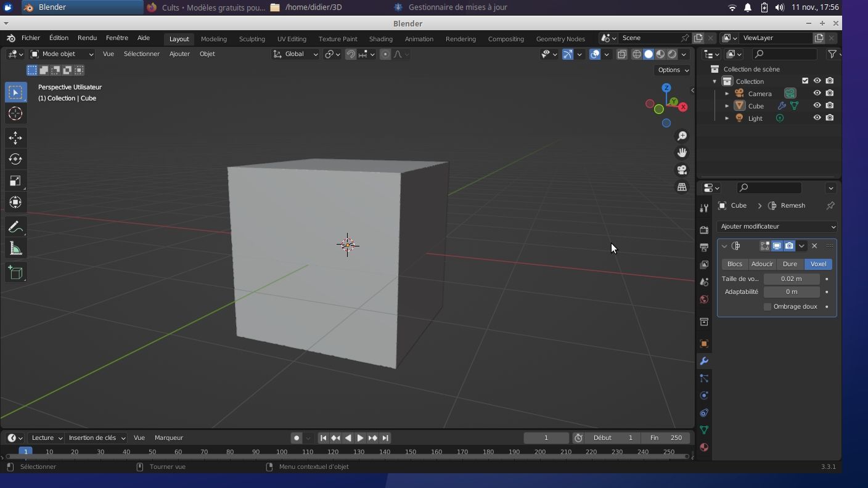Open the Fichier menu
Image resolution: width=868 pixels, height=488 pixels.
[x=30, y=38]
